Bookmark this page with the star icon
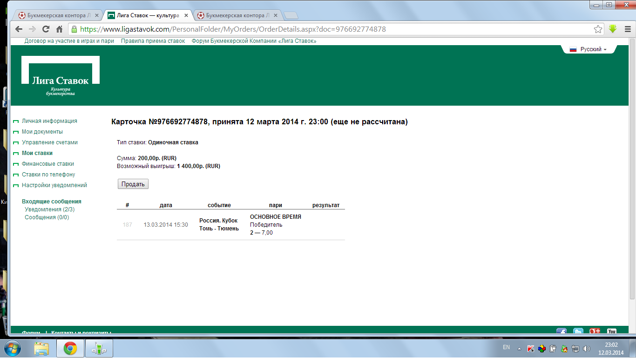The height and width of the screenshot is (364, 636). 598,29
